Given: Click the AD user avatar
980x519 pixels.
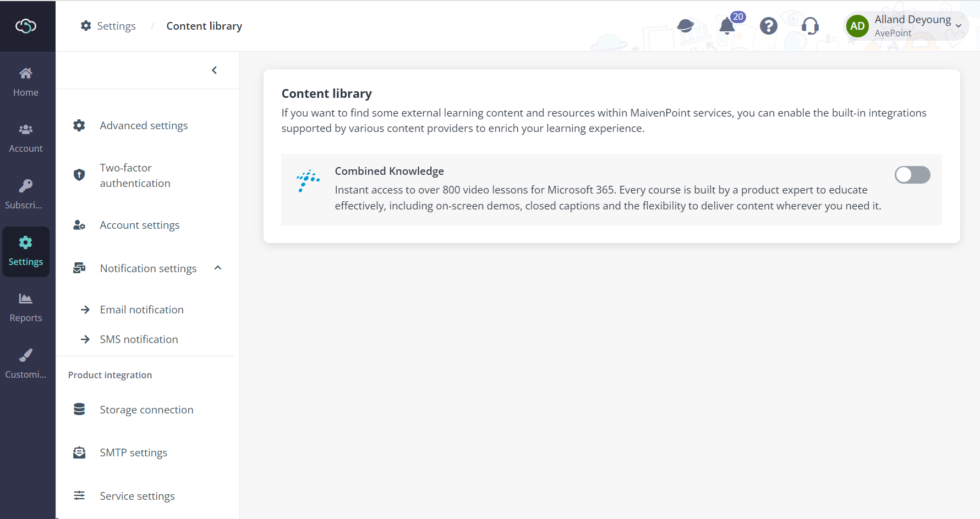Looking at the screenshot, I should [857, 26].
